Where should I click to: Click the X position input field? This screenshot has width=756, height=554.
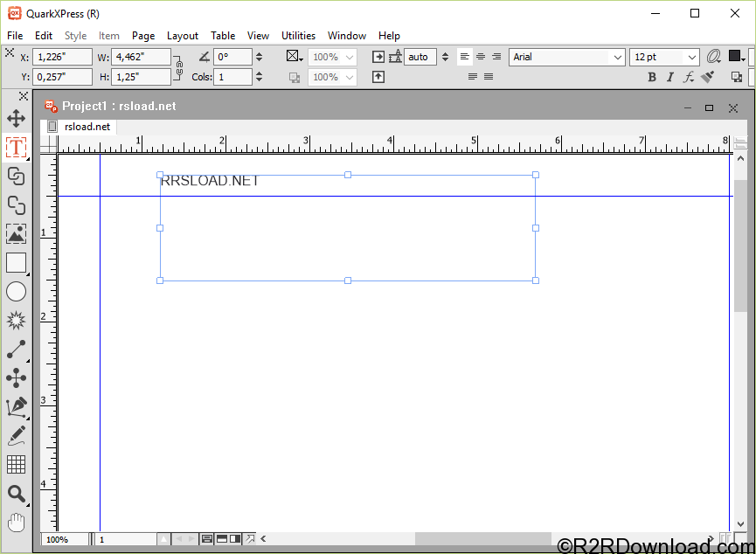click(62, 57)
